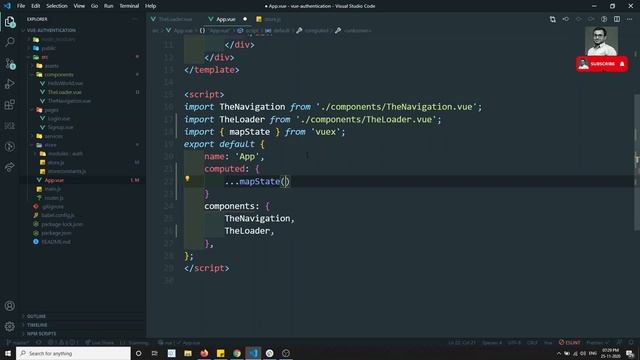Screen dimensions: 640x360
Task: Open TheNavigation.vue in the explorer
Action: 69,101
